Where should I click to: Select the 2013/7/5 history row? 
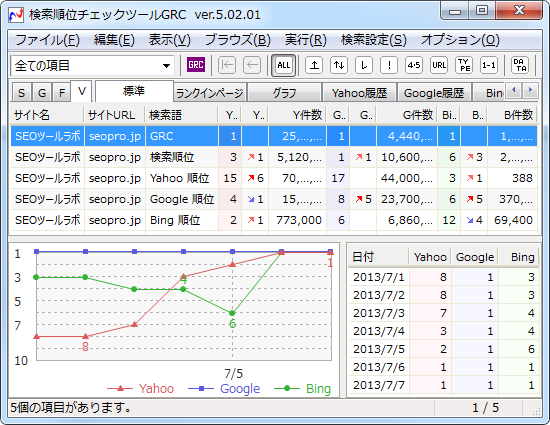(444, 349)
